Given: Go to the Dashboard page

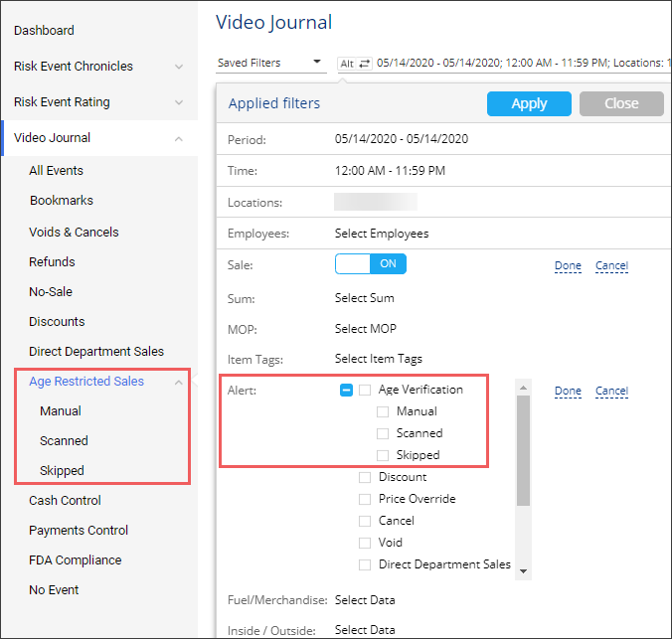Looking at the screenshot, I should click(44, 31).
